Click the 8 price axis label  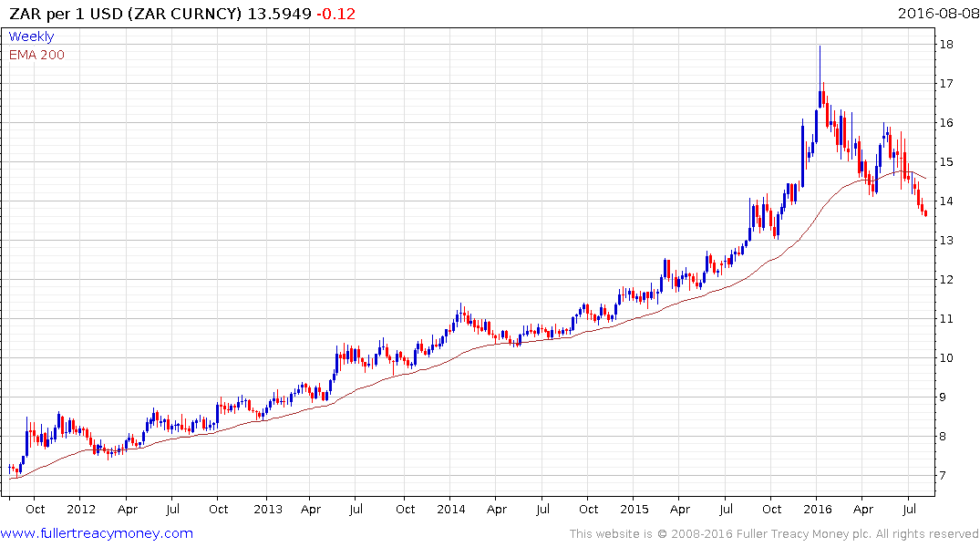coord(943,437)
